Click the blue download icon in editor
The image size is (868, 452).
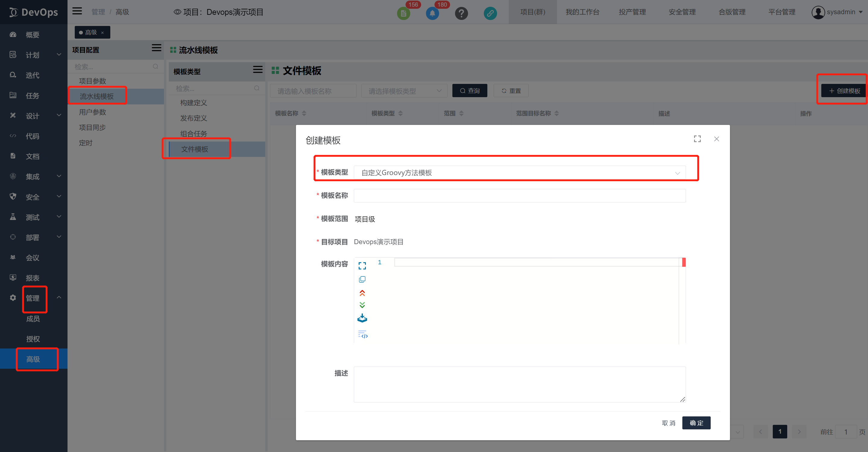pos(362,318)
